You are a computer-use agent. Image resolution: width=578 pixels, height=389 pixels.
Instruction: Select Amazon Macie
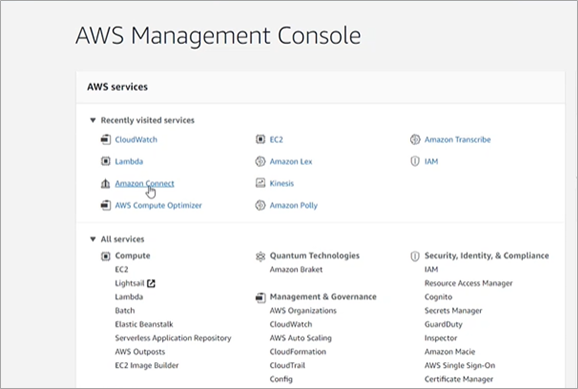(x=450, y=352)
